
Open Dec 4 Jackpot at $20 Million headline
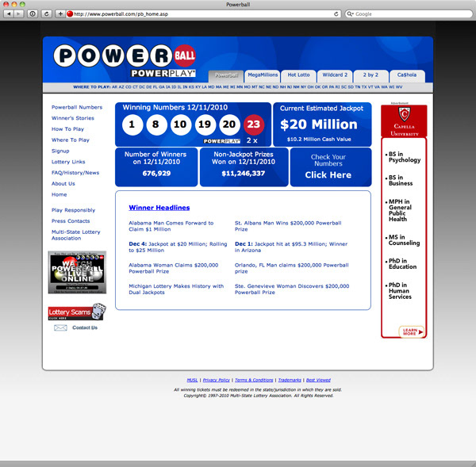(x=178, y=247)
